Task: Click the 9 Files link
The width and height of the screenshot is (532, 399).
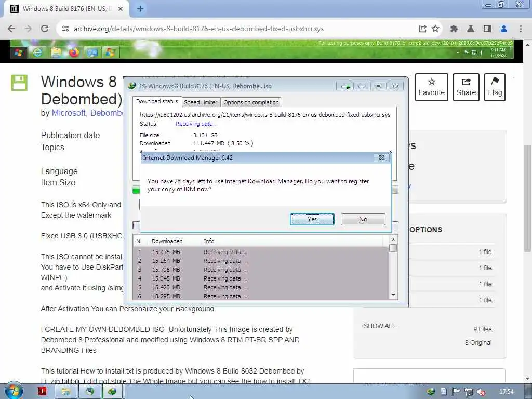Action: click(482, 329)
